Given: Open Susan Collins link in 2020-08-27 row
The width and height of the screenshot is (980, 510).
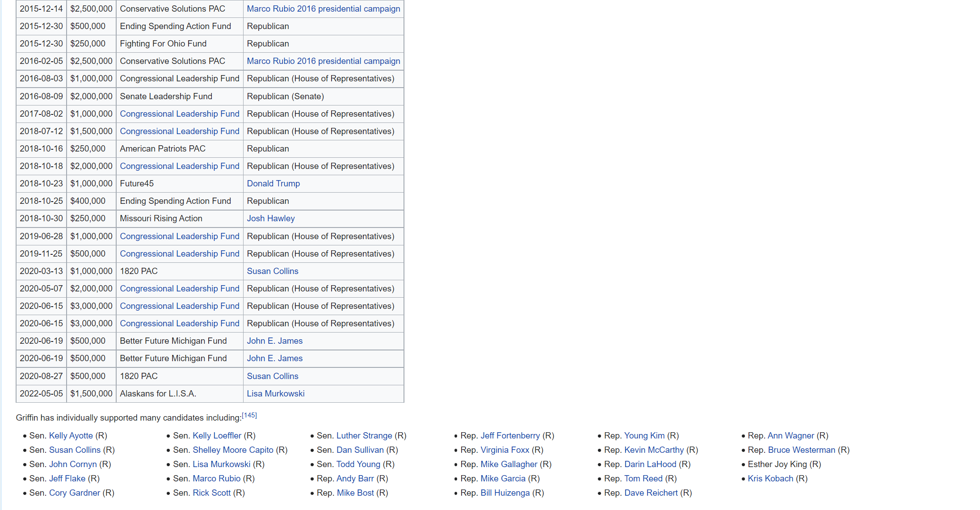Looking at the screenshot, I should coord(273,376).
